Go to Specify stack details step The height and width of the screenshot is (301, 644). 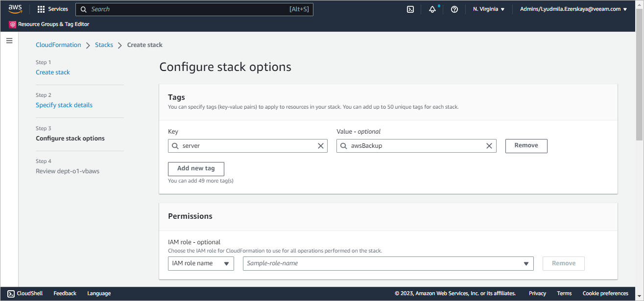pos(64,105)
